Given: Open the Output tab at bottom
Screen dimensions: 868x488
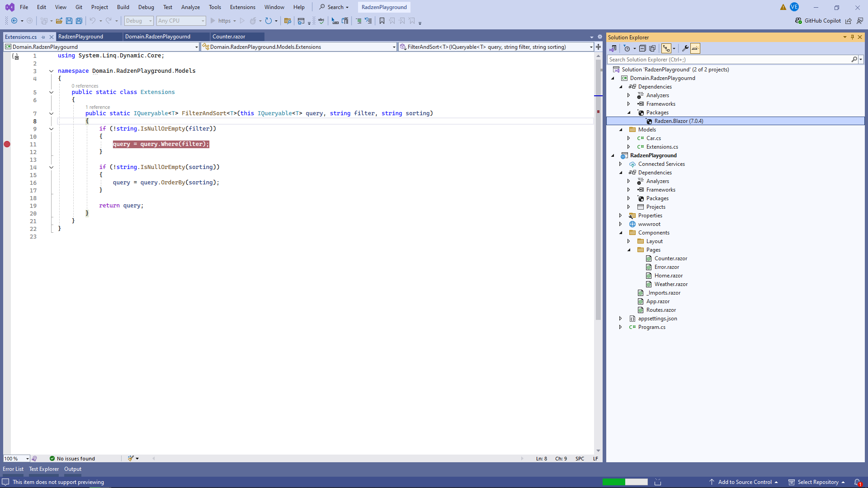Looking at the screenshot, I should (x=73, y=469).
